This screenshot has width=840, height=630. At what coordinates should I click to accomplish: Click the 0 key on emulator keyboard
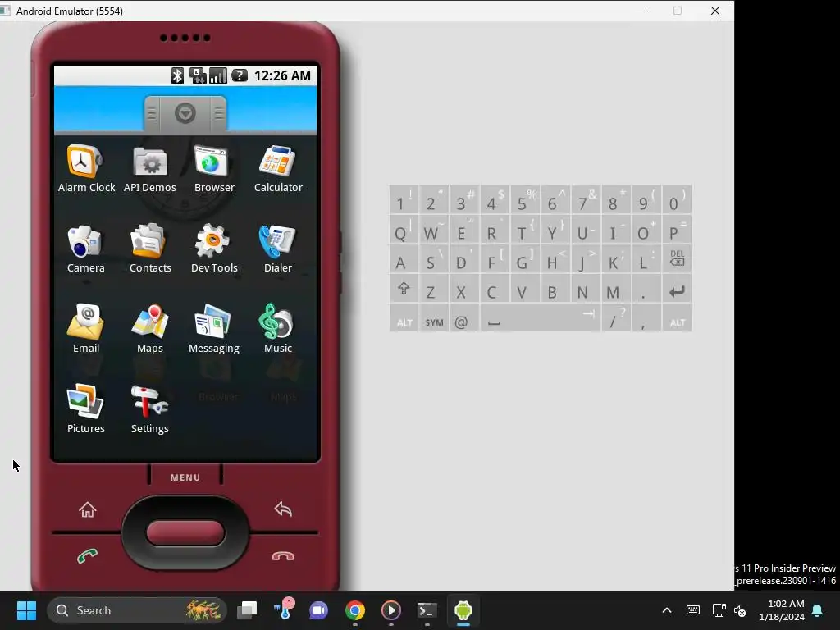click(677, 200)
